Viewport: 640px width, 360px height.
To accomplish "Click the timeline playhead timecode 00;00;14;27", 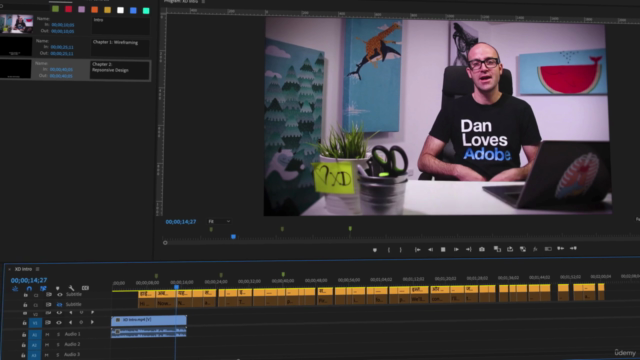I will [x=29, y=280].
